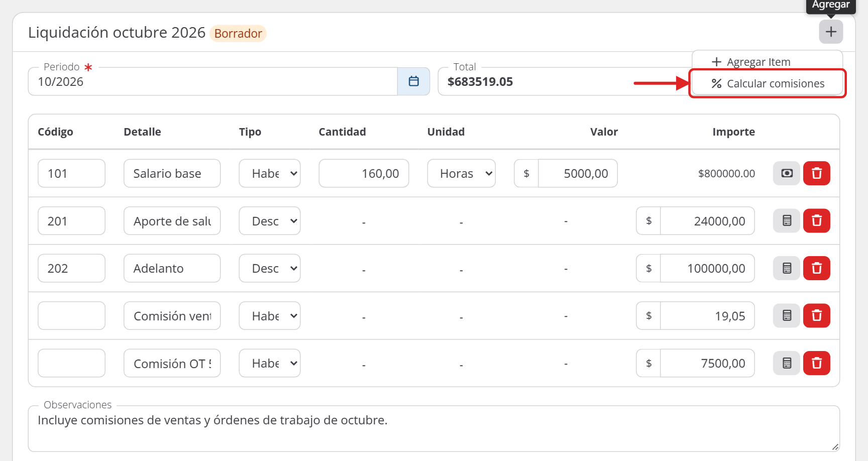Open Tipo dropdown for Adelanto row
This screenshot has width=868, height=461.
click(x=270, y=268)
